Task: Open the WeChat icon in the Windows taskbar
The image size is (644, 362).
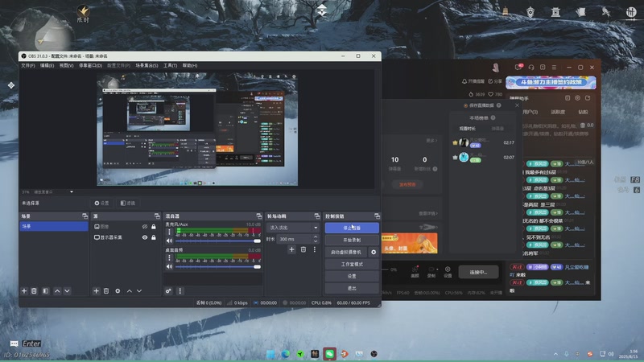Action: pyautogui.click(x=330, y=354)
